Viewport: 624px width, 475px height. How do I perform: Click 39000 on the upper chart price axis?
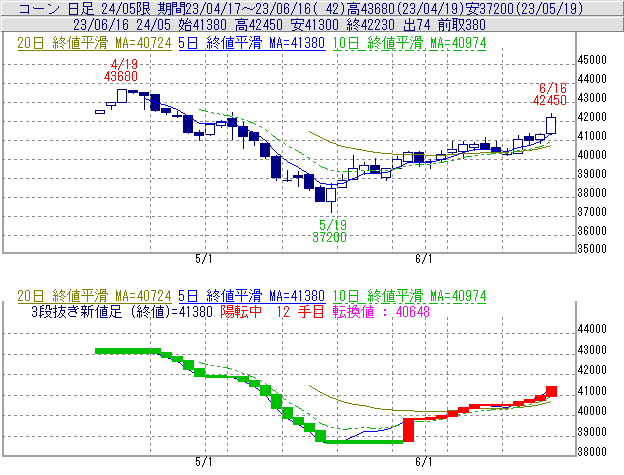point(592,174)
